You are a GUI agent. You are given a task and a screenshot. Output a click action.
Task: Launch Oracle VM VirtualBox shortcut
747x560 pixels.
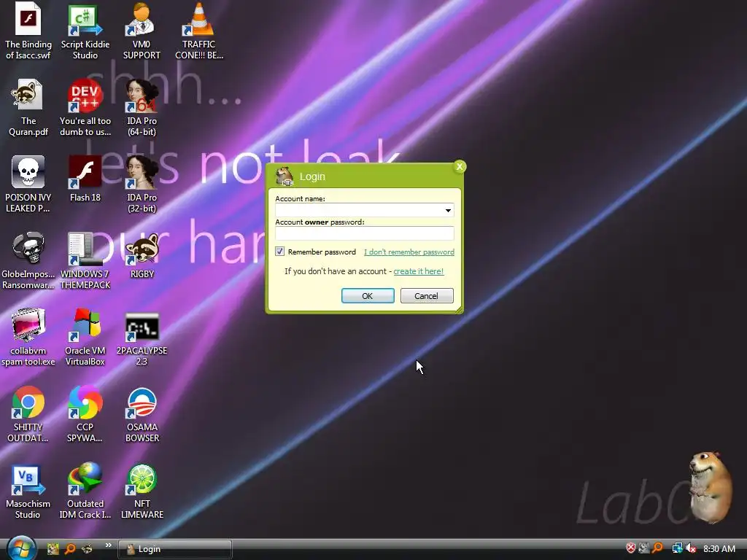[85, 337]
